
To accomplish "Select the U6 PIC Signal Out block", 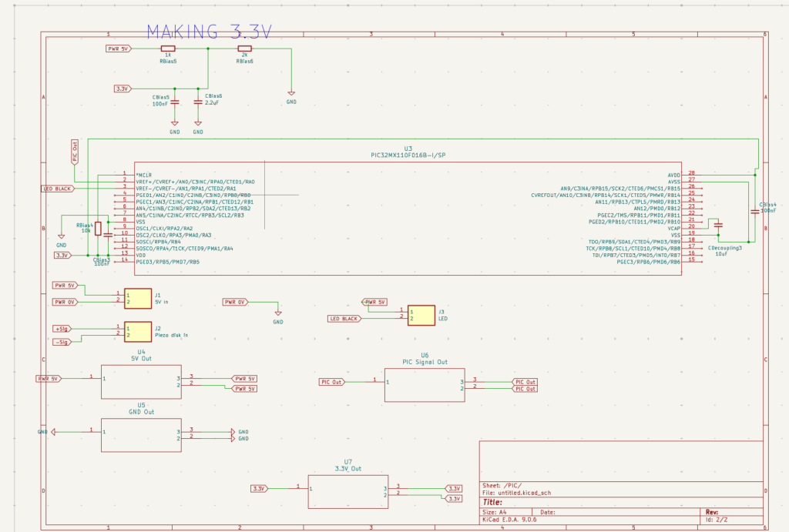I will click(425, 385).
